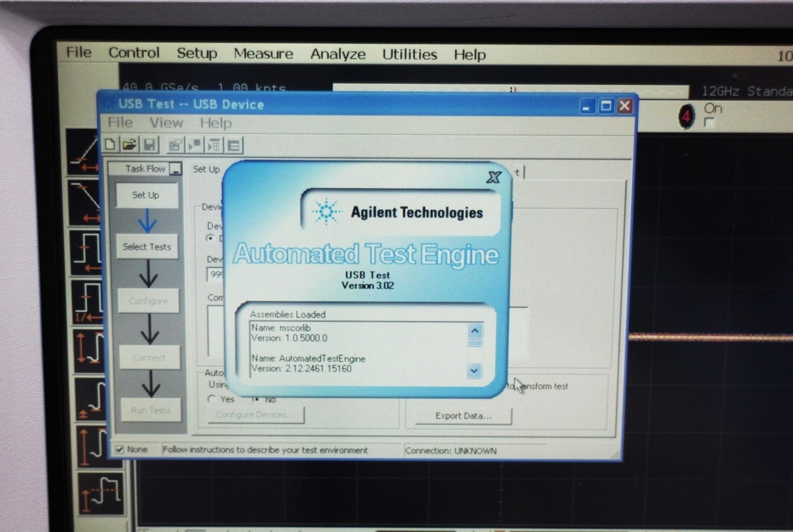Select the frequency (1/period) measurement icon
Image resolution: width=793 pixels, height=532 pixels.
(87, 302)
